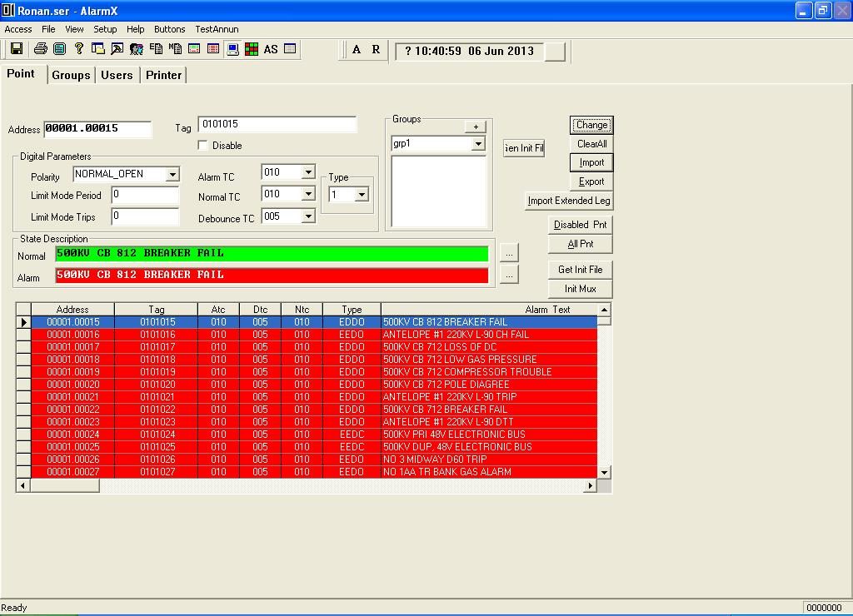Click the Tag input field
This screenshot has width=853, height=616.
click(277, 125)
